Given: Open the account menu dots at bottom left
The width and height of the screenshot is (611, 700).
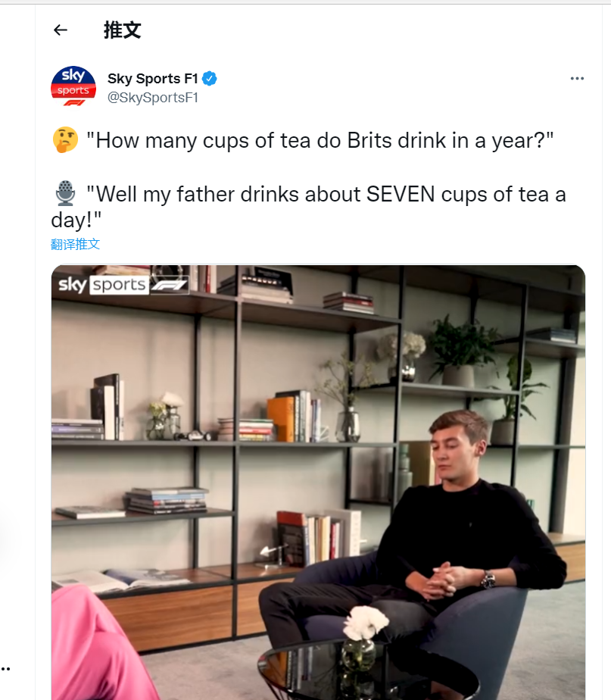Looking at the screenshot, I should (x=5, y=668).
